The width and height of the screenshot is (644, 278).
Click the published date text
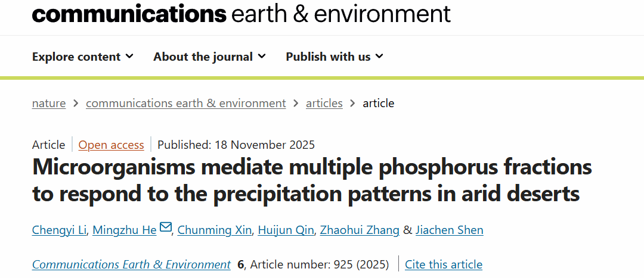(236, 145)
